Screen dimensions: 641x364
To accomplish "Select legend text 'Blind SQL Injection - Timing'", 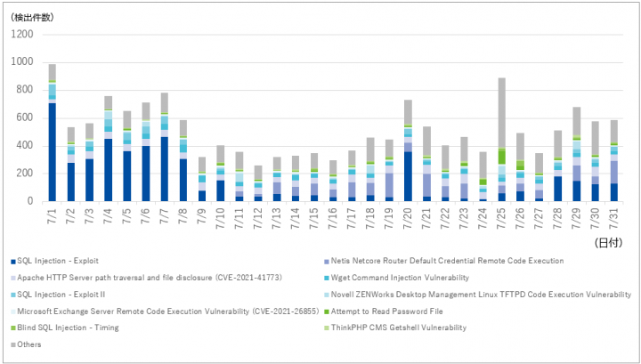I will click(68, 328).
